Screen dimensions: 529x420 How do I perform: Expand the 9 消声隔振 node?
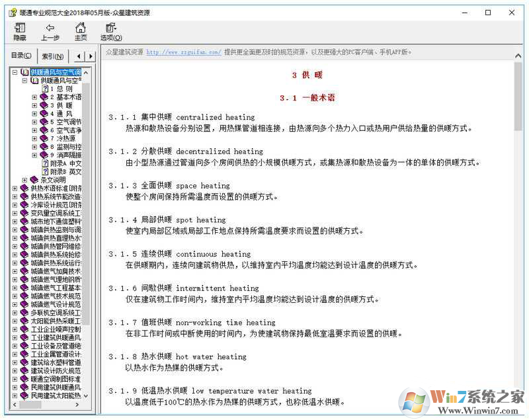(34, 155)
